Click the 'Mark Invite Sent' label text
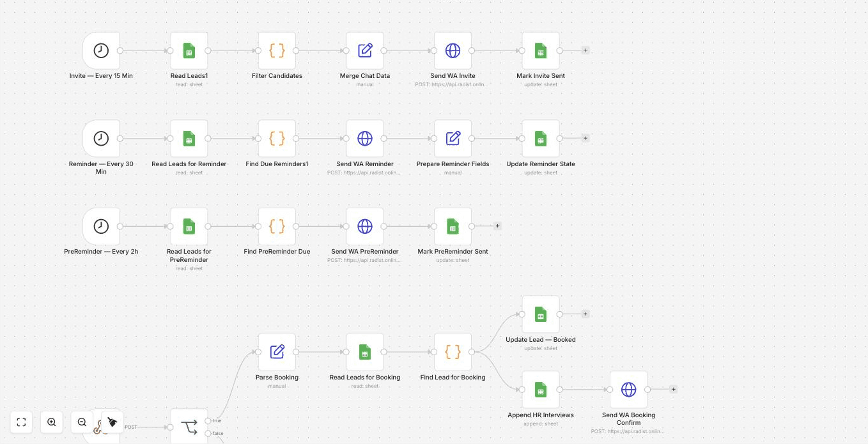 tap(541, 76)
